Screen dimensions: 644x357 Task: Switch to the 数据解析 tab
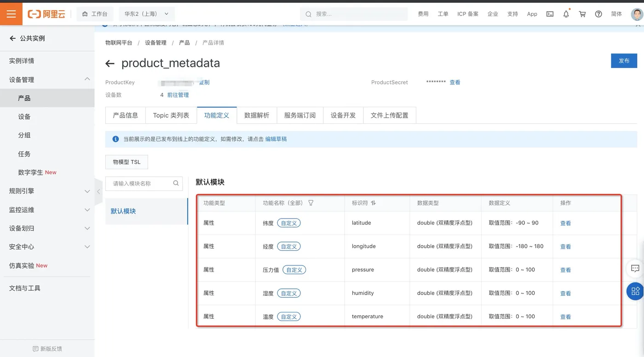point(257,115)
